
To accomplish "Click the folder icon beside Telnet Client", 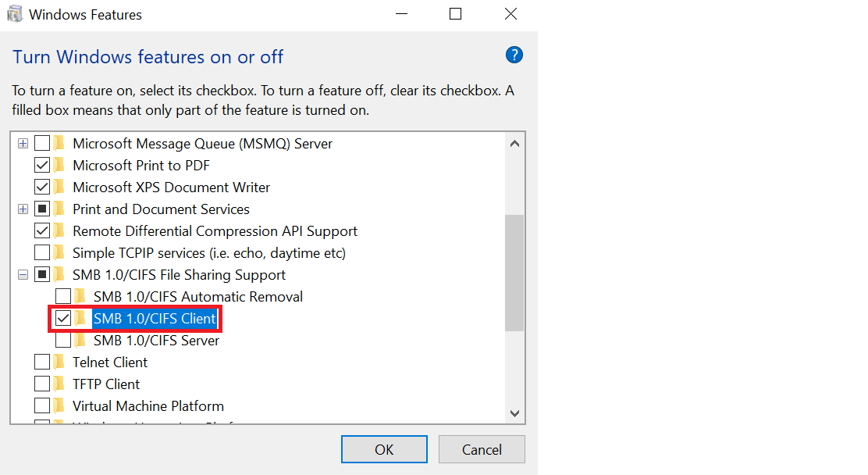I will click(59, 362).
